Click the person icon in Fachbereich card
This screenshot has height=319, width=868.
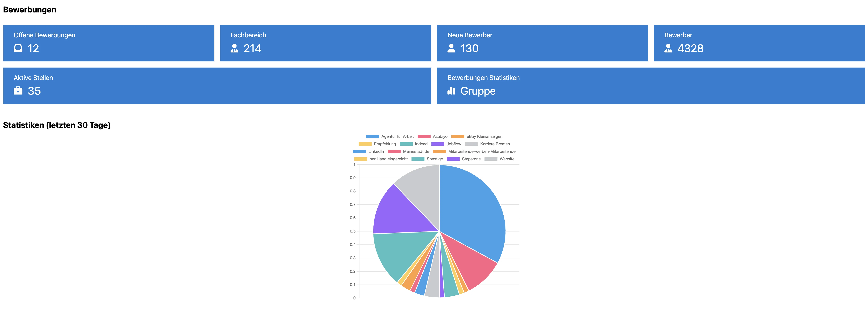pyautogui.click(x=234, y=49)
